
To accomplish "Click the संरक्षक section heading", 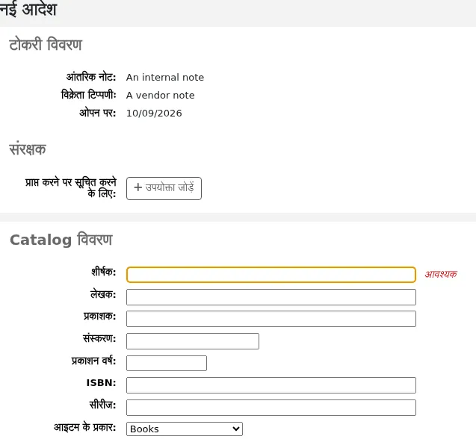I will click(x=28, y=149).
